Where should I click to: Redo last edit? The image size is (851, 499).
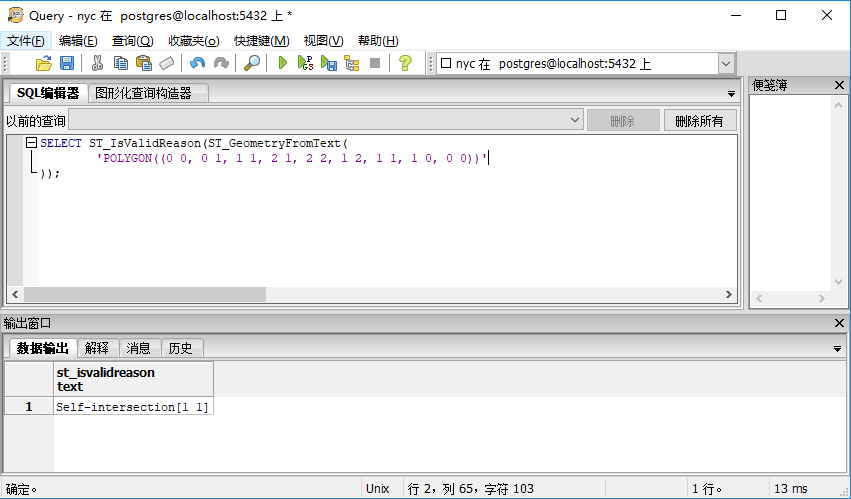pyautogui.click(x=221, y=64)
